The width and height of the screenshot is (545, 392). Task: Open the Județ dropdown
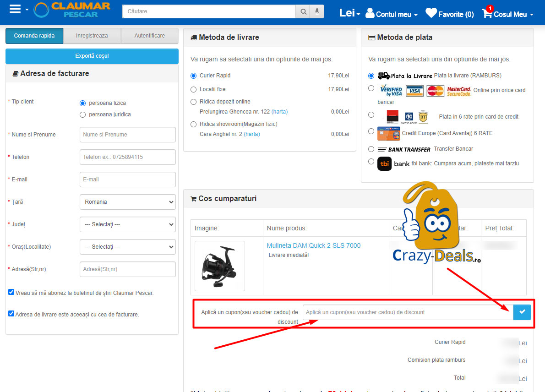pyautogui.click(x=128, y=224)
